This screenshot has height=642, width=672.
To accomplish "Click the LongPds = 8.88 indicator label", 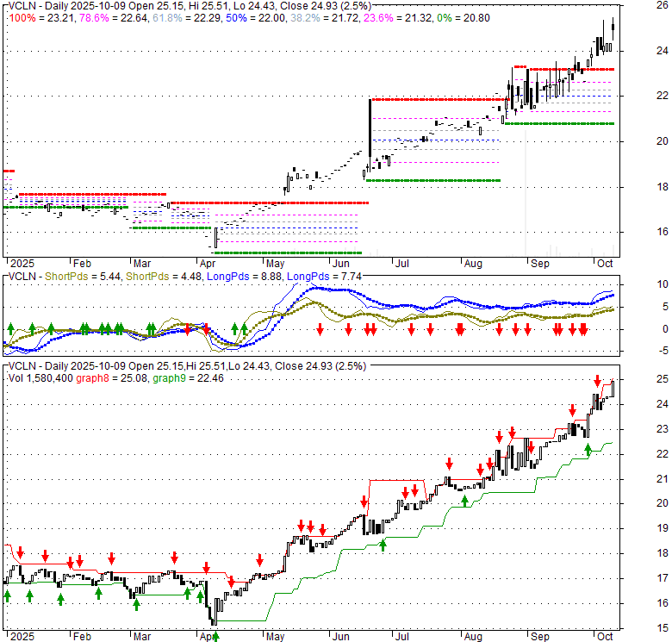I will point(244,277).
